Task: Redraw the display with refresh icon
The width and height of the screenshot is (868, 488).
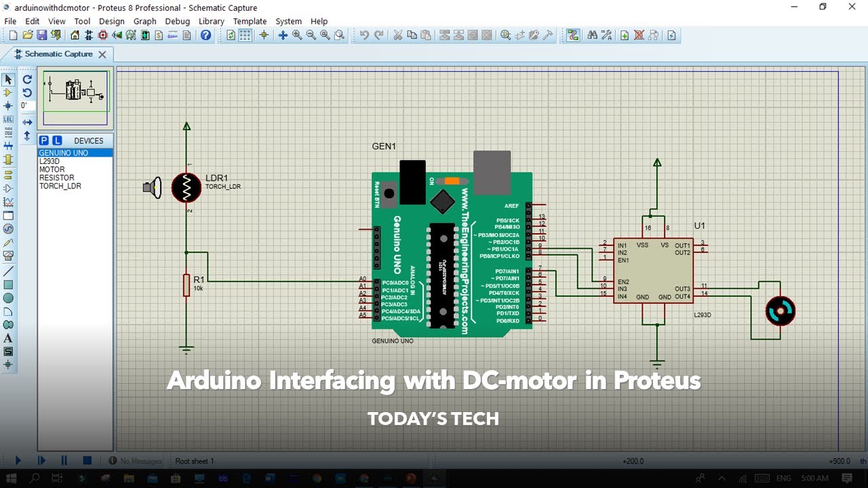Action: click(x=231, y=35)
